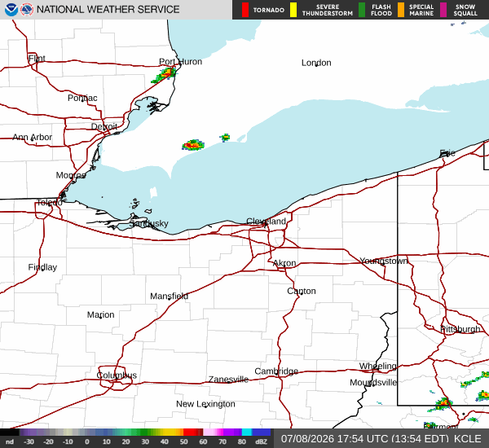Click the NOAA logo icon

[x=11, y=10]
